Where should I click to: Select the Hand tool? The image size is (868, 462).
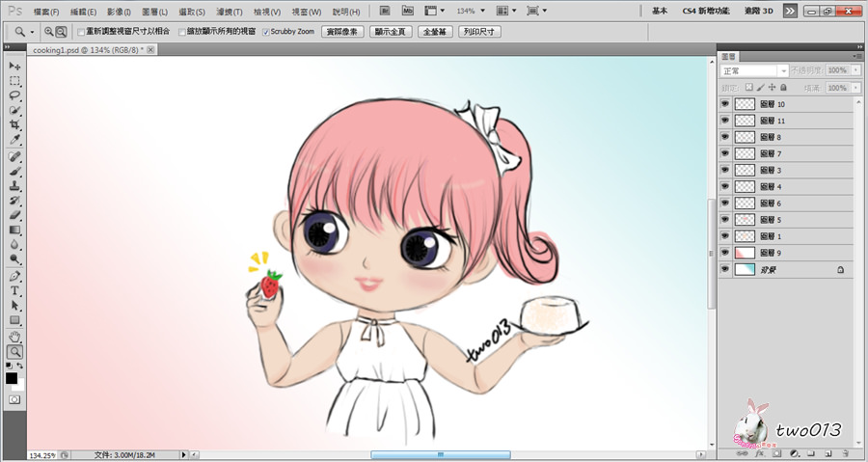pyautogui.click(x=14, y=337)
